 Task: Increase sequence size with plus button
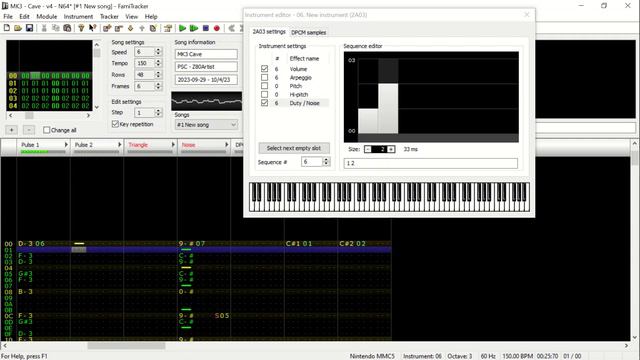(391, 149)
